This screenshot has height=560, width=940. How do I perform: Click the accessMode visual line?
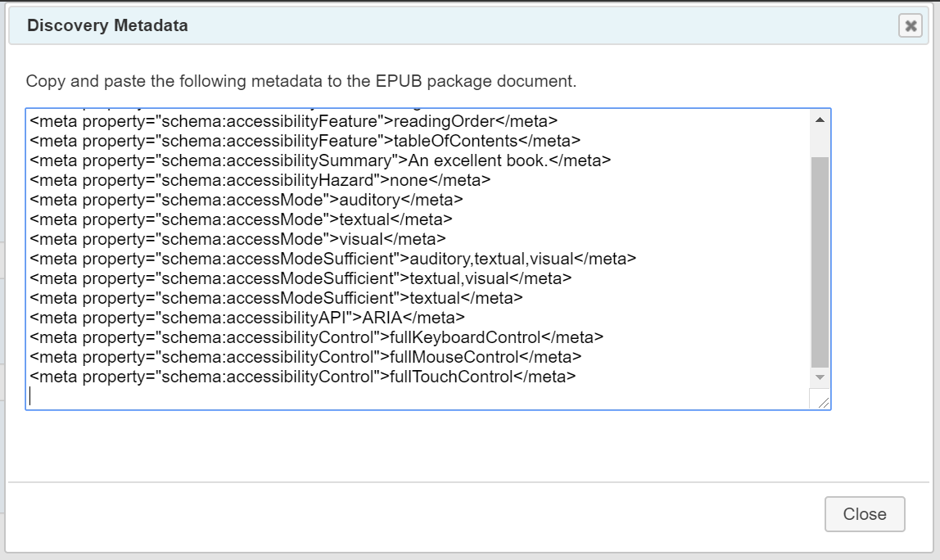click(238, 239)
